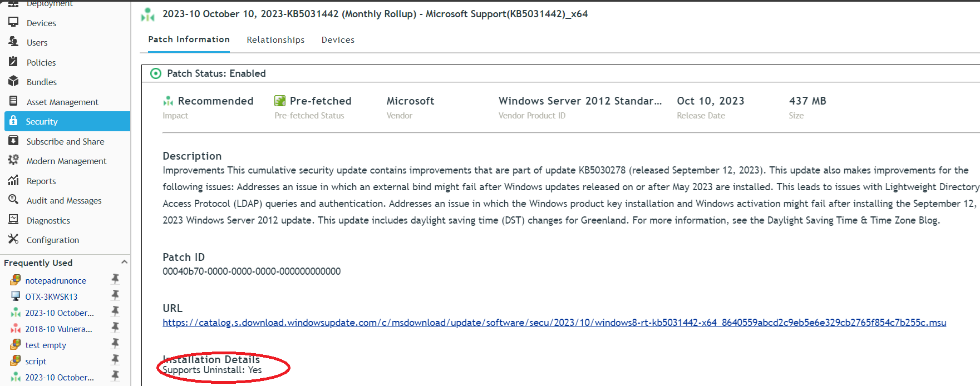The height and width of the screenshot is (386, 980).
Task: Toggle the pin on OTX-3KWSK13
Action: 116,295
